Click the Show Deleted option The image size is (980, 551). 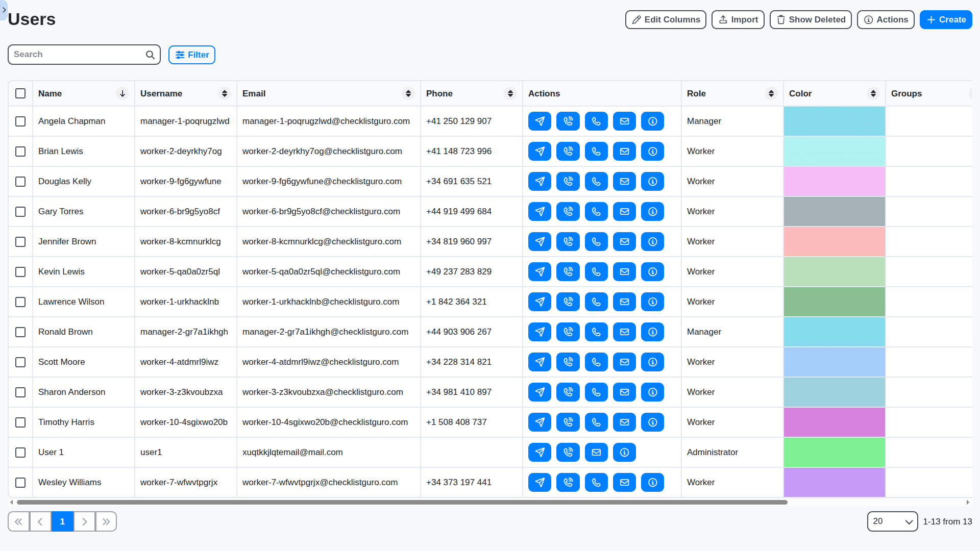coord(810,19)
